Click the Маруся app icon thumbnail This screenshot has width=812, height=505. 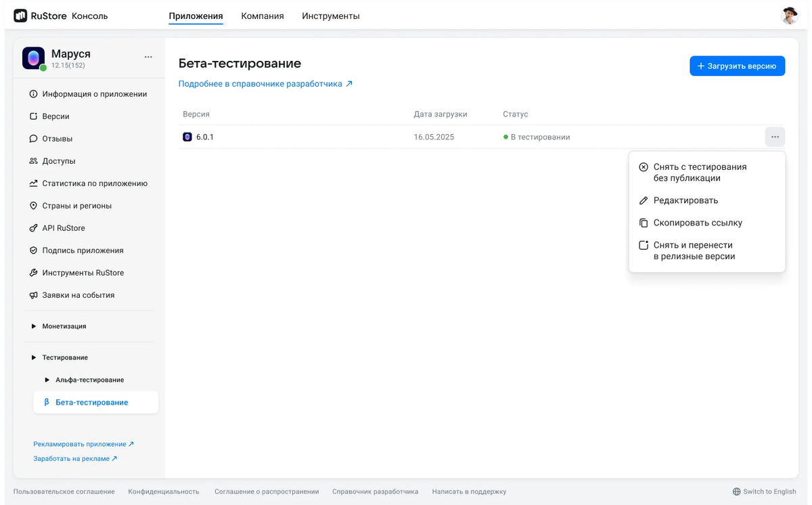[33, 58]
